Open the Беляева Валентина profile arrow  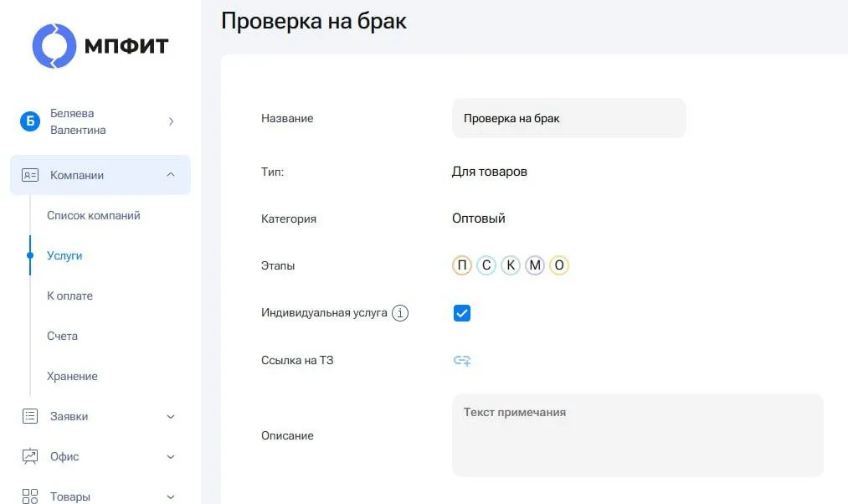171,121
